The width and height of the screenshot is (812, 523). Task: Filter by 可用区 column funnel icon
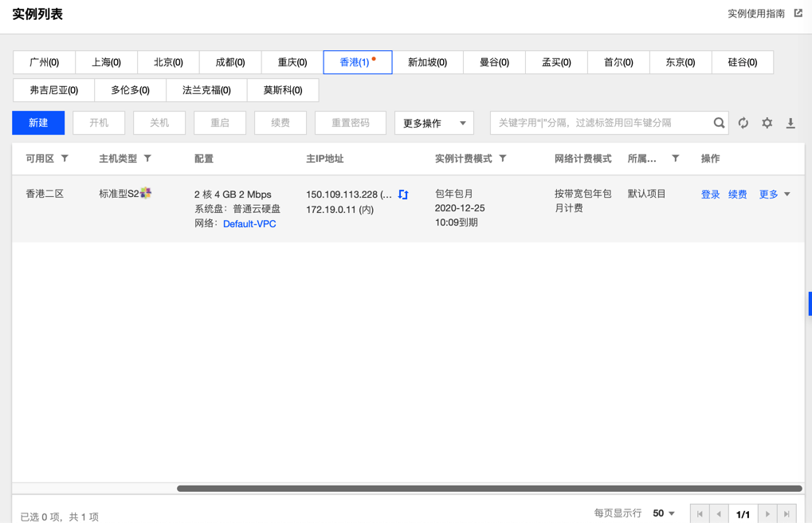[65, 158]
